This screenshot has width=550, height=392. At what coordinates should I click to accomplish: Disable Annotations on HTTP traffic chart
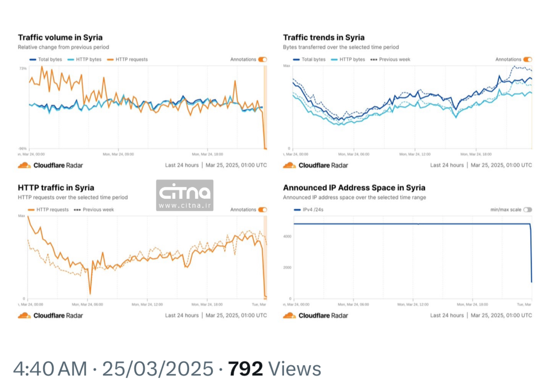click(262, 209)
